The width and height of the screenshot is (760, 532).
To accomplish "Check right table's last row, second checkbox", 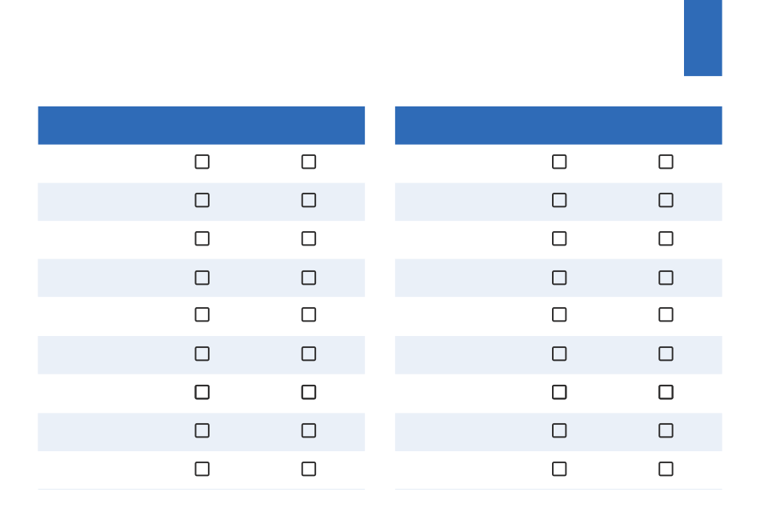I will pos(666,469).
